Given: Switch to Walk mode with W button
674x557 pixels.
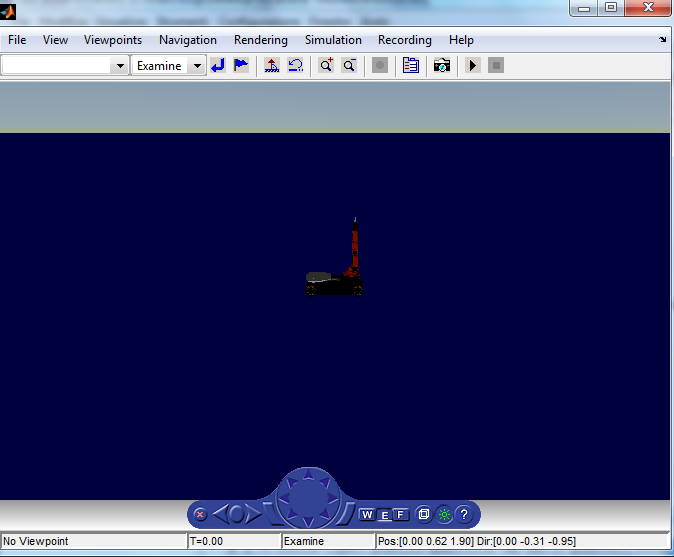Looking at the screenshot, I should pyautogui.click(x=367, y=514).
